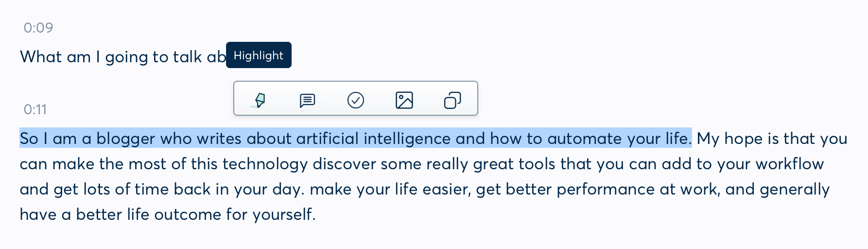
Task: Click the image icon in the popup toolbar
Action: click(404, 101)
